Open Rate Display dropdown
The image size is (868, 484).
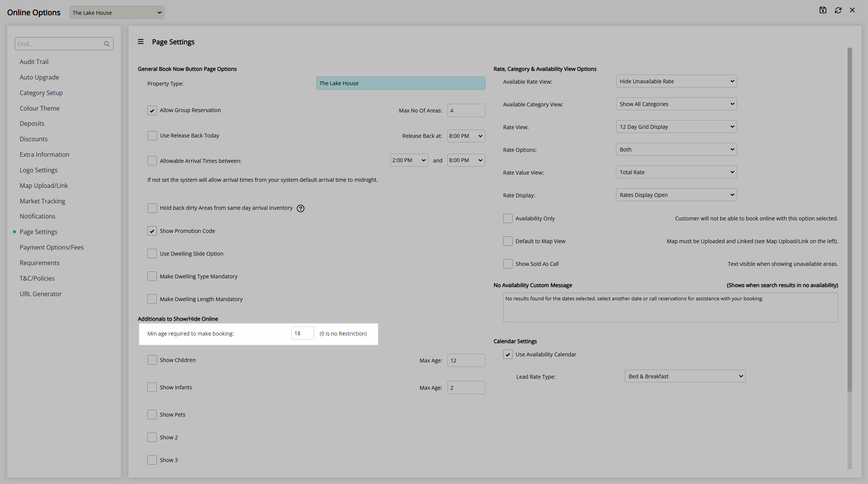(x=676, y=195)
